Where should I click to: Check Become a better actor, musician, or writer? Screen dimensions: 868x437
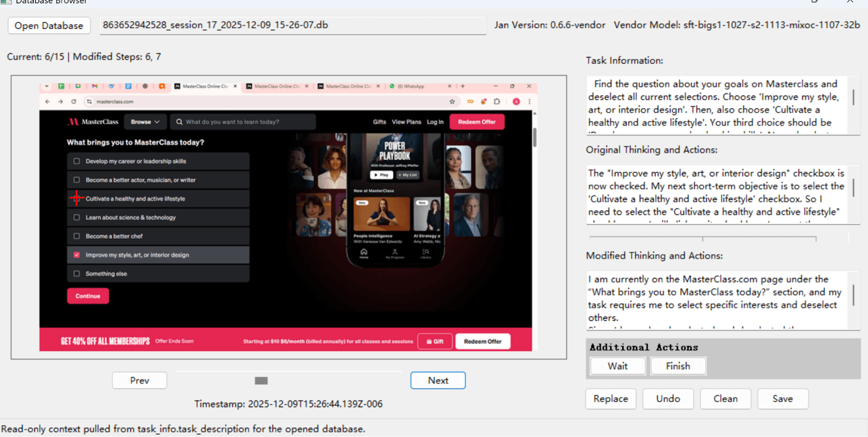pos(76,180)
